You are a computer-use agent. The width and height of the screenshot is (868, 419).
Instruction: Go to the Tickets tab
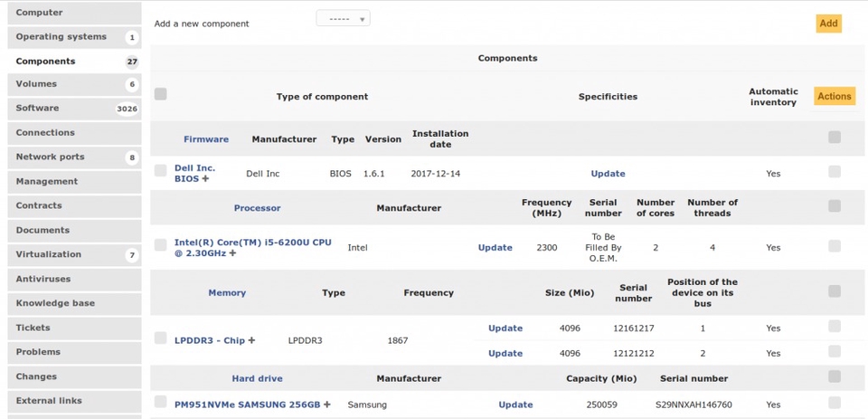(74, 329)
